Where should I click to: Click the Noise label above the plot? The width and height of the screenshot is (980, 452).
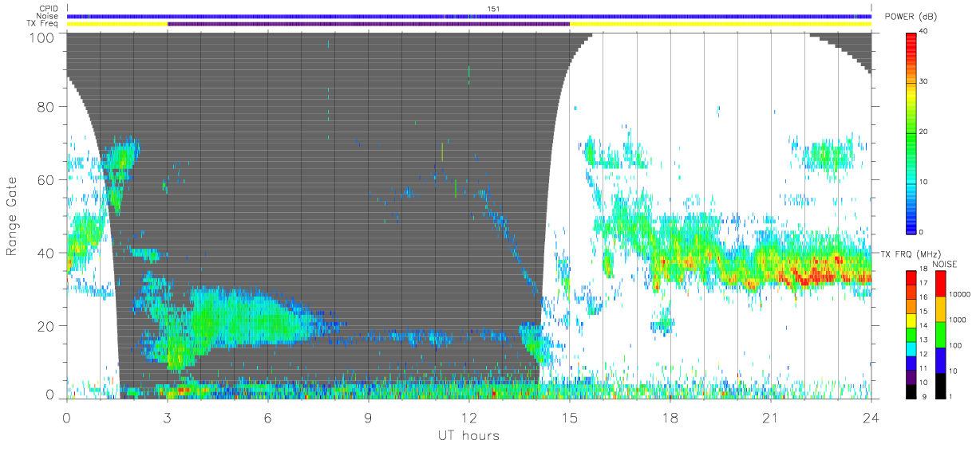pyautogui.click(x=49, y=16)
